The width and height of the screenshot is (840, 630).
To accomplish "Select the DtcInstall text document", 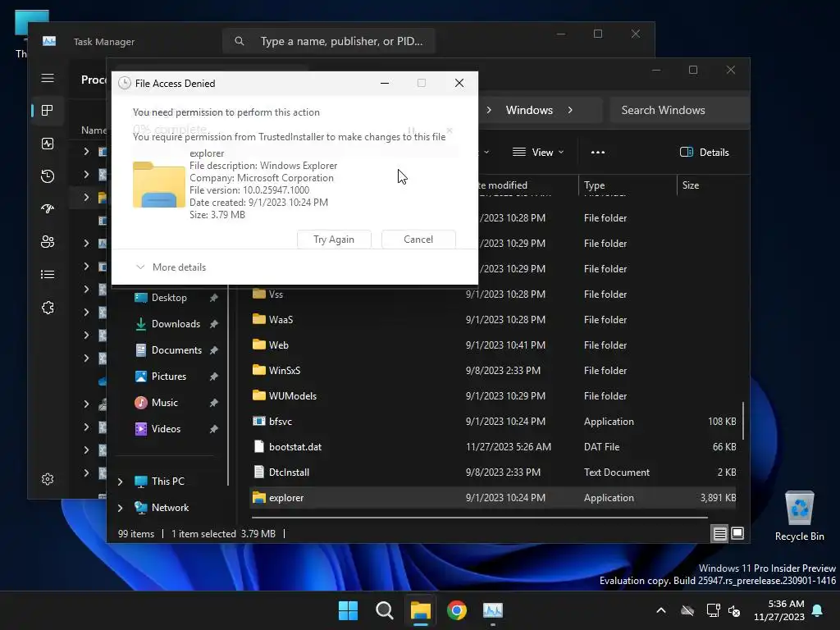I will click(493, 472).
